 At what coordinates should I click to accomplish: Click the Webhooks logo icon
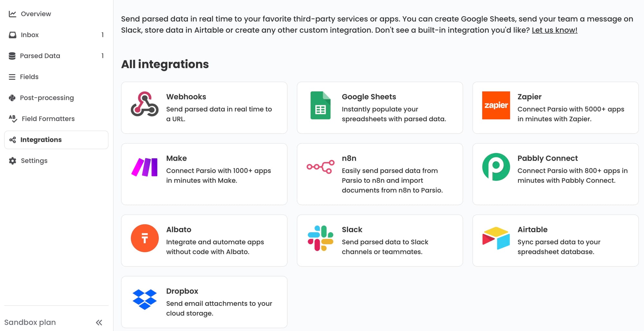[x=145, y=104]
